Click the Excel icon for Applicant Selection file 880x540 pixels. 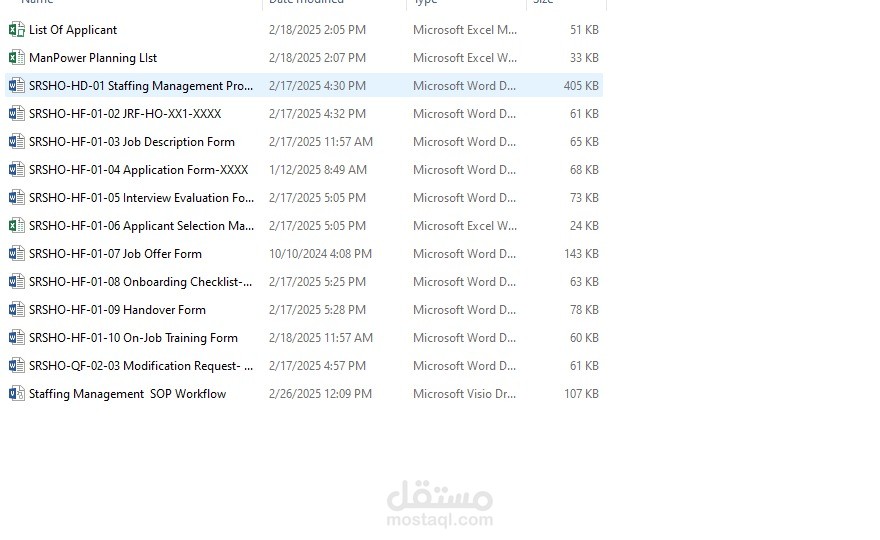pyautogui.click(x=16, y=226)
